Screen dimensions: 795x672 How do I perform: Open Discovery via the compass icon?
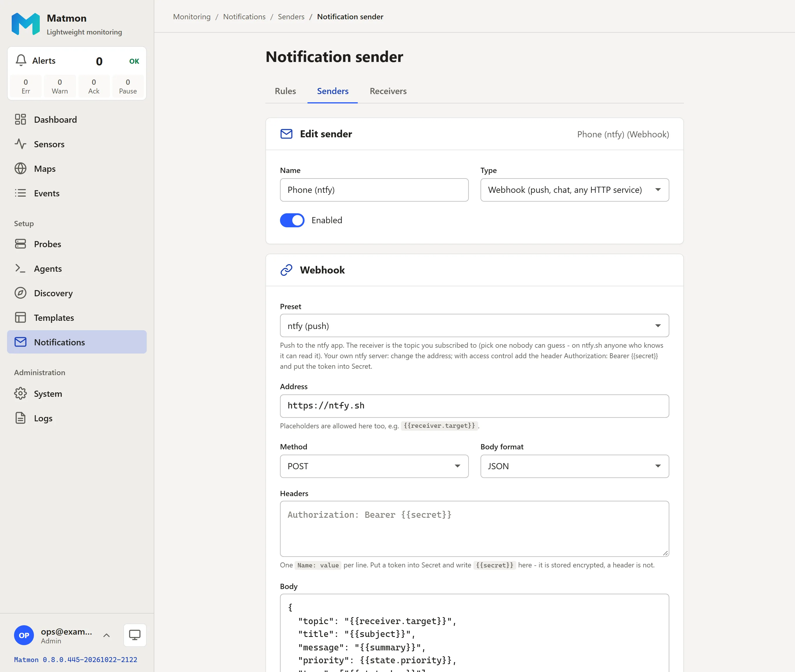coord(20,293)
